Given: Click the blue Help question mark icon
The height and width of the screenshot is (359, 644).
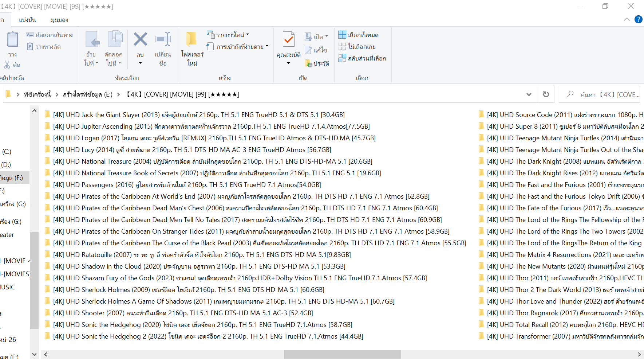Looking at the screenshot, I should pos(639,19).
